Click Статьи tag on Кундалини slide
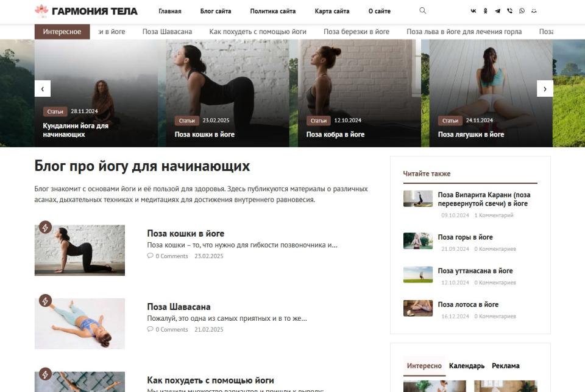585x392 pixels. (x=55, y=111)
